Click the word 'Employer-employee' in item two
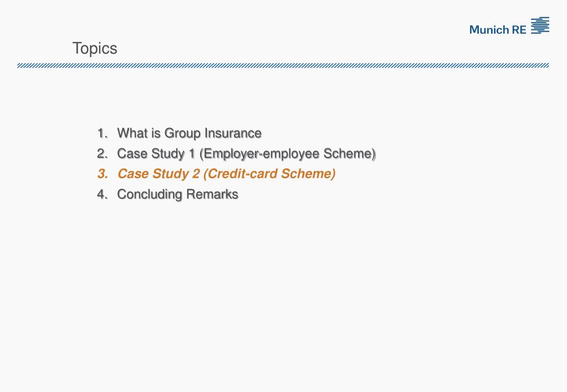 point(262,154)
